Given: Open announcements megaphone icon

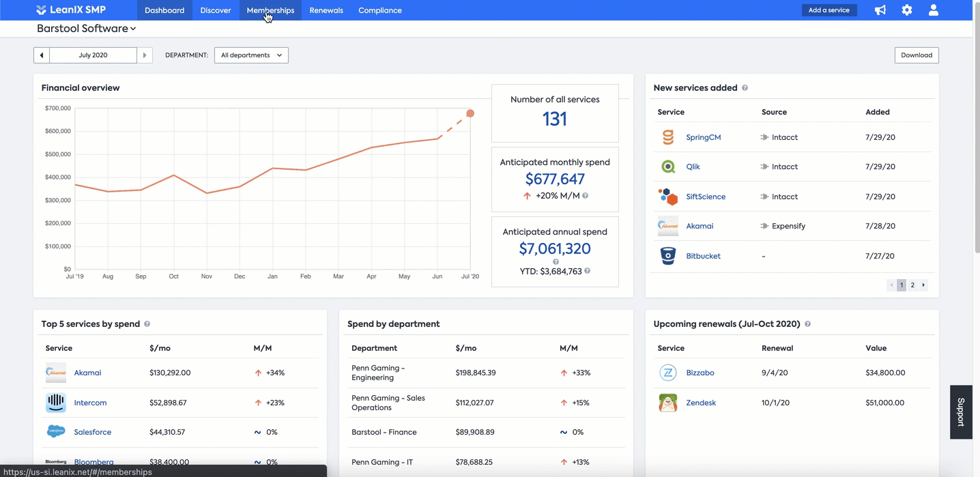Looking at the screenshot, I should pos(880,10).
